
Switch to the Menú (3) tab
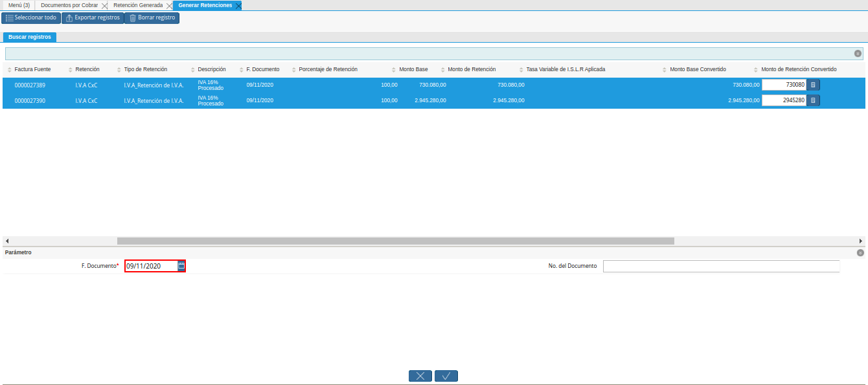pos(19,5)
